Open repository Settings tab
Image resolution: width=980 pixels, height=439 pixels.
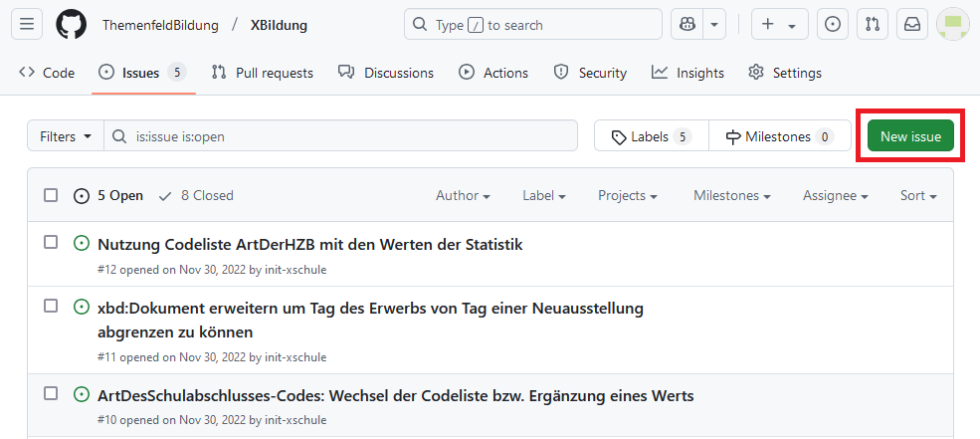785,74
